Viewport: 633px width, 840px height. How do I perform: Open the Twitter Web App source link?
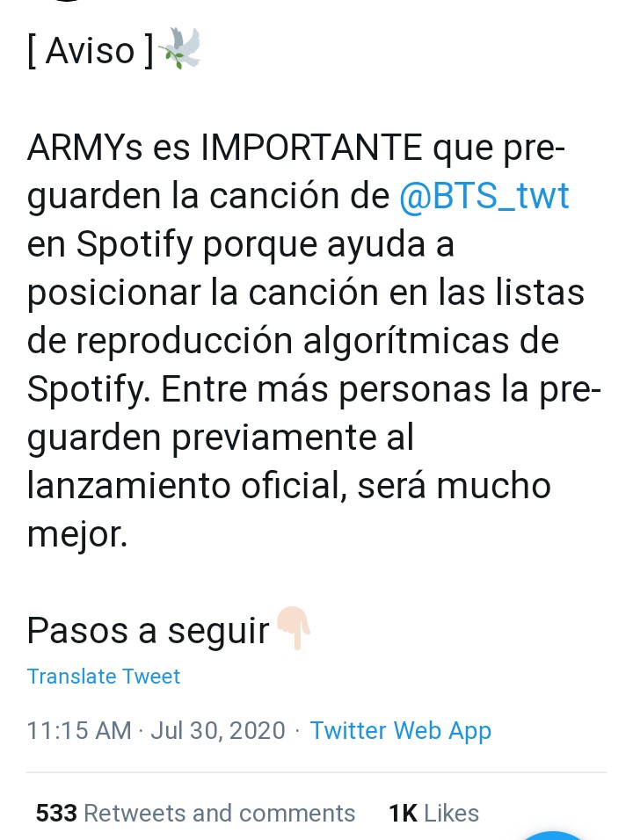pyautogui.click(x=400, y=731)
